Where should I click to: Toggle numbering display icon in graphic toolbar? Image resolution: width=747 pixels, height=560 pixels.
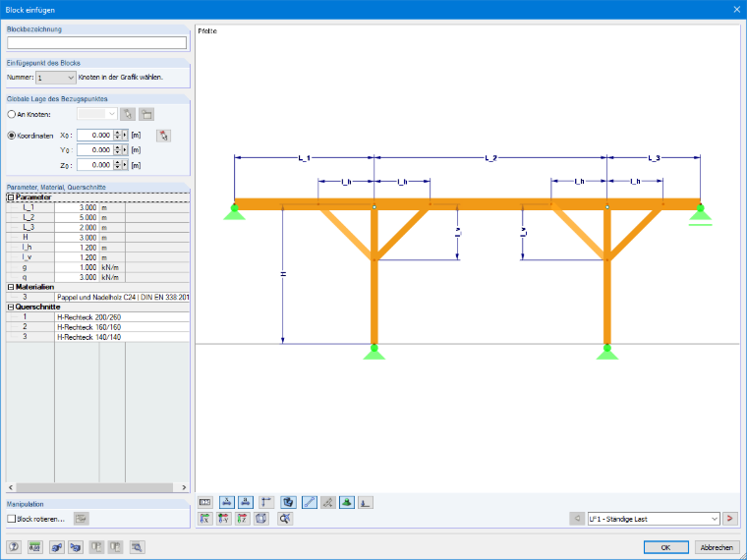coord(205,502)
